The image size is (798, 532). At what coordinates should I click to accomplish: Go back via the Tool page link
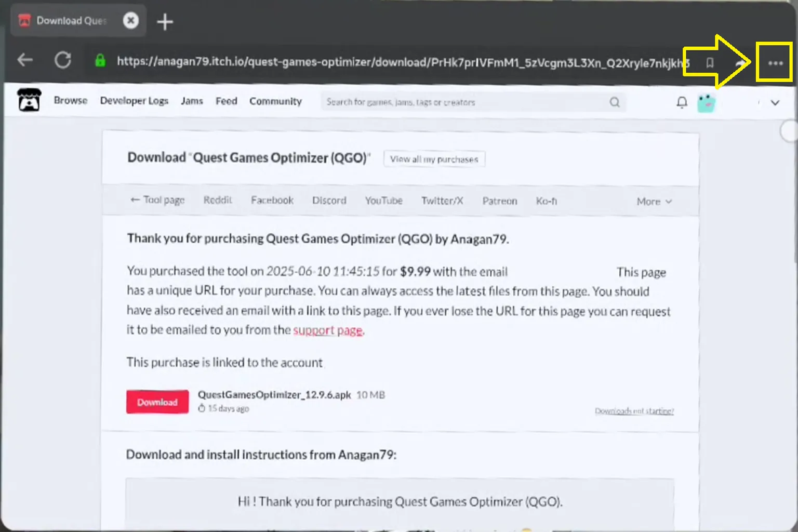point(157,200)
